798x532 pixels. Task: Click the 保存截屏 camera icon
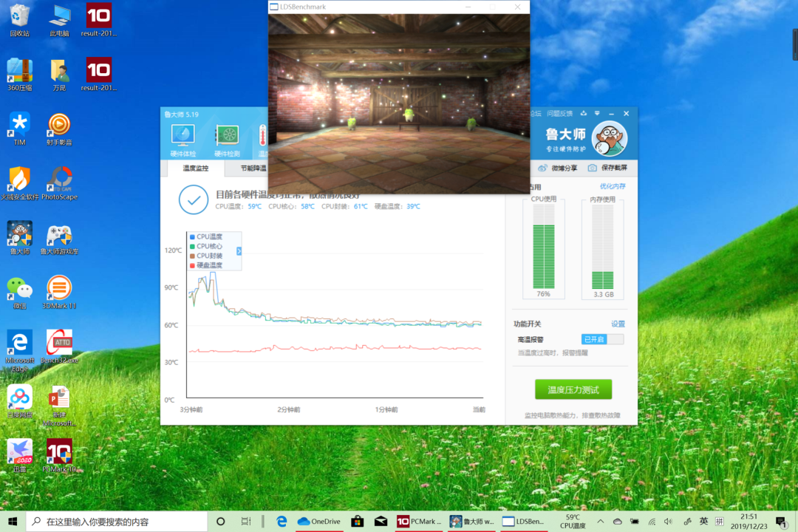[592, 168]
